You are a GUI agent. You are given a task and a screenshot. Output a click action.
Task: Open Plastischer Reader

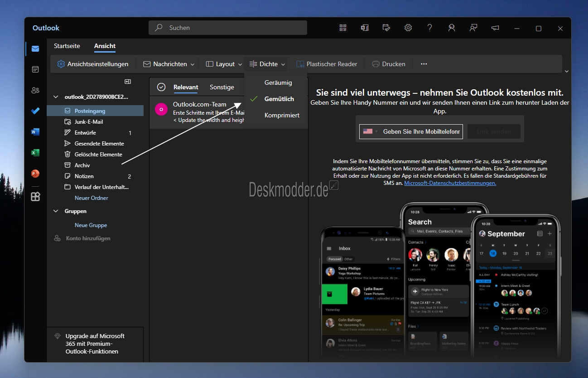[327, 64]
